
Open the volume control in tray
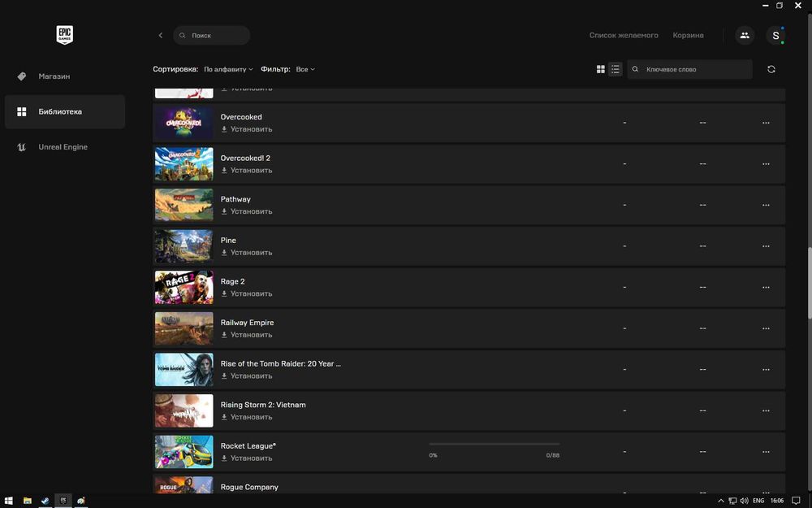[744, 501]
